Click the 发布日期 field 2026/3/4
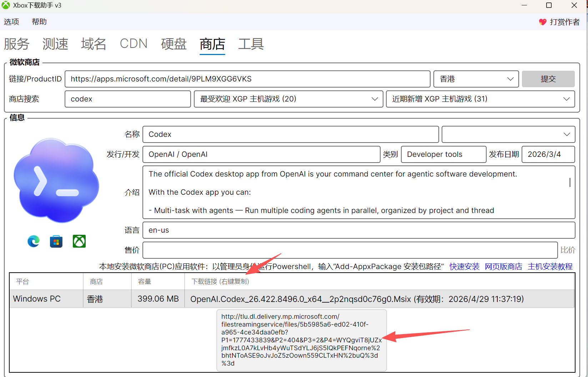Screen dimensions: 588x377 (x=548, y=154)
